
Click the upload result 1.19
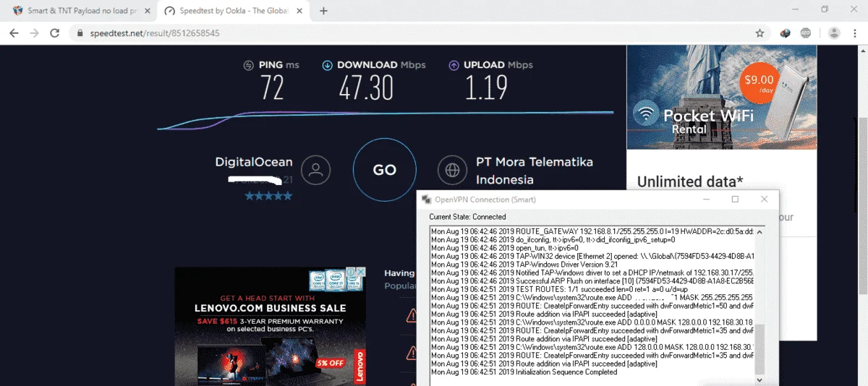(x=487, y=89)
